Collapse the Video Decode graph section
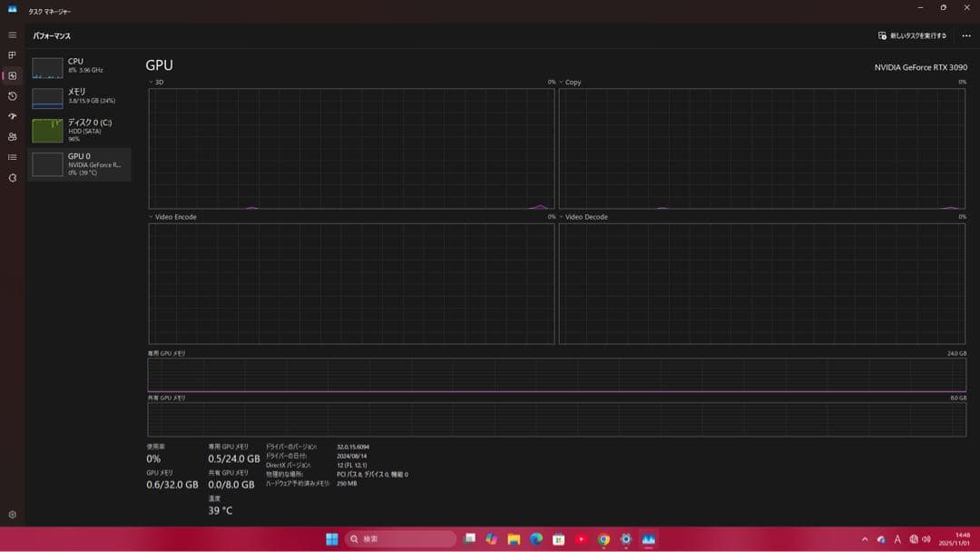Screen dimensions: 980x552 (x=562, y=216)
